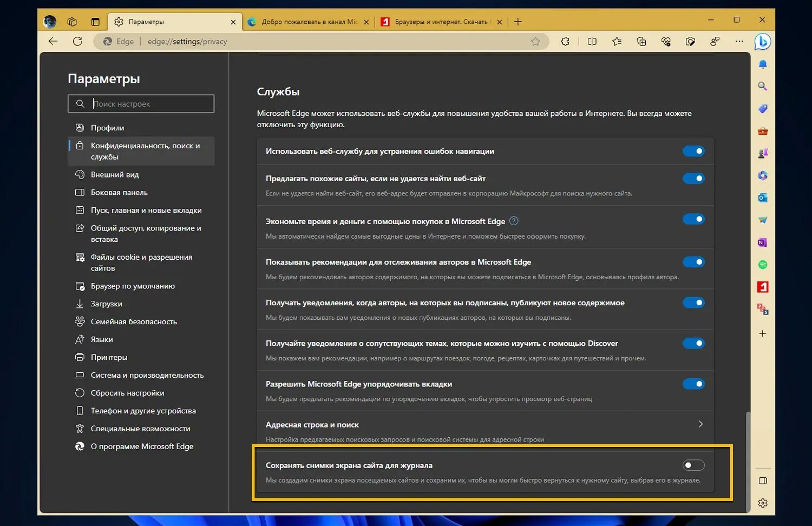Screen dimensions: 812x526
Task: Enable save site screenshots for history
Action: [693, 465]
